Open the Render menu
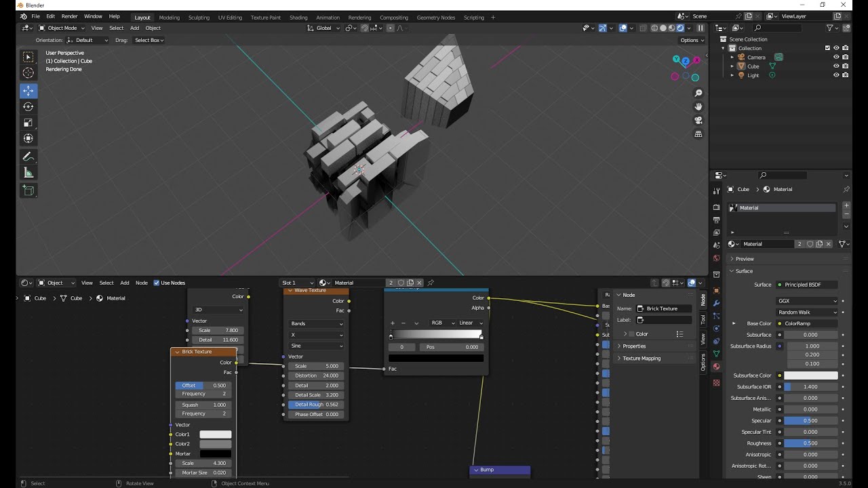This screenshot has height=488, width=868. click(x=69, y=16)
